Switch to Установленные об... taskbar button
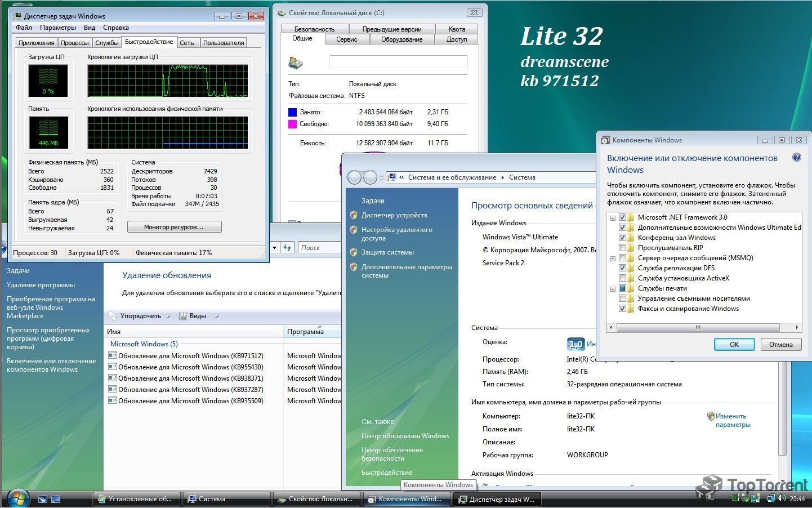Screen dimensions: 812x508 click(137, 499)
